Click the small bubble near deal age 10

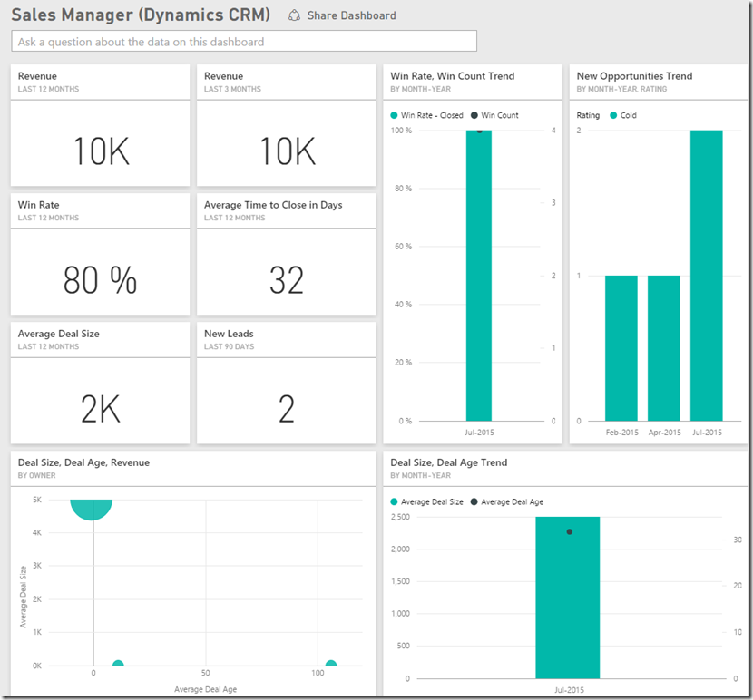click(x=118, y=664)
